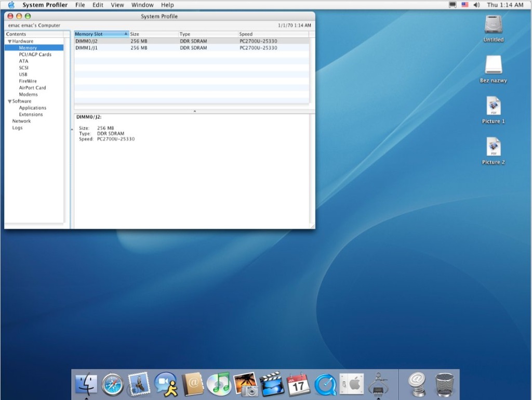This screenshot has height=400, width=532.
Task: Click the System Profile window title bar
Action: (x=159, y=16)
